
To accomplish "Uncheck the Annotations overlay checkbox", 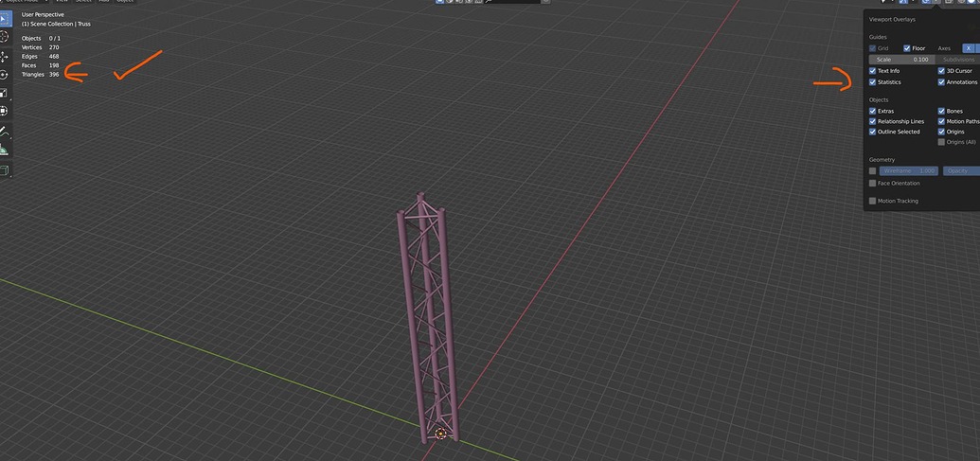I will tap(941, 81).
